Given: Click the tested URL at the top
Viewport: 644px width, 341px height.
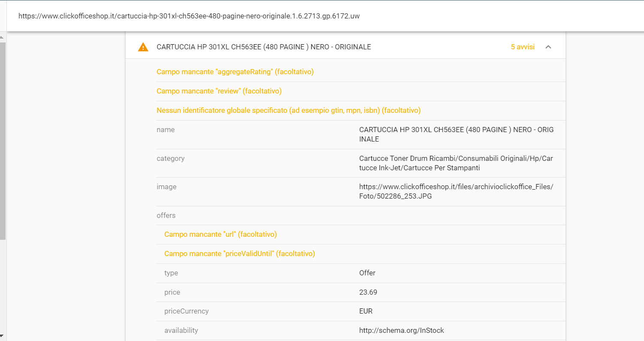Looking at the screenshot, I should pos(189,16).
